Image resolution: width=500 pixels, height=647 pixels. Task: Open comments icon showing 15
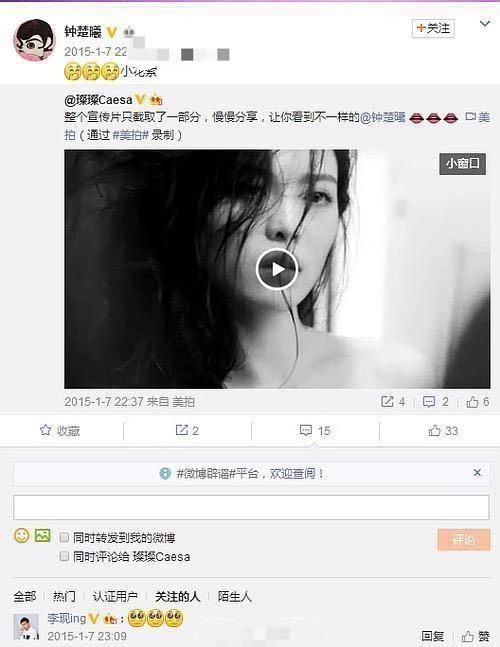tap(306, 430)
